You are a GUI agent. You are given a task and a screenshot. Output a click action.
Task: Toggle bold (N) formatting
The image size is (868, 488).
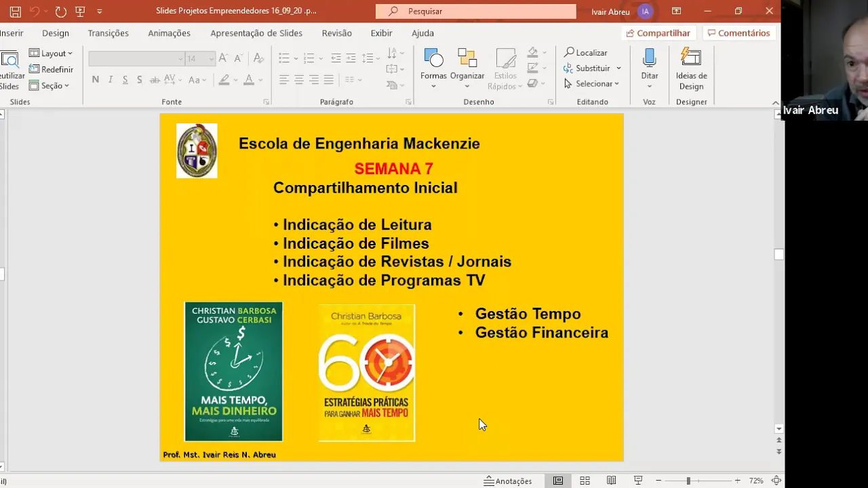95,80
